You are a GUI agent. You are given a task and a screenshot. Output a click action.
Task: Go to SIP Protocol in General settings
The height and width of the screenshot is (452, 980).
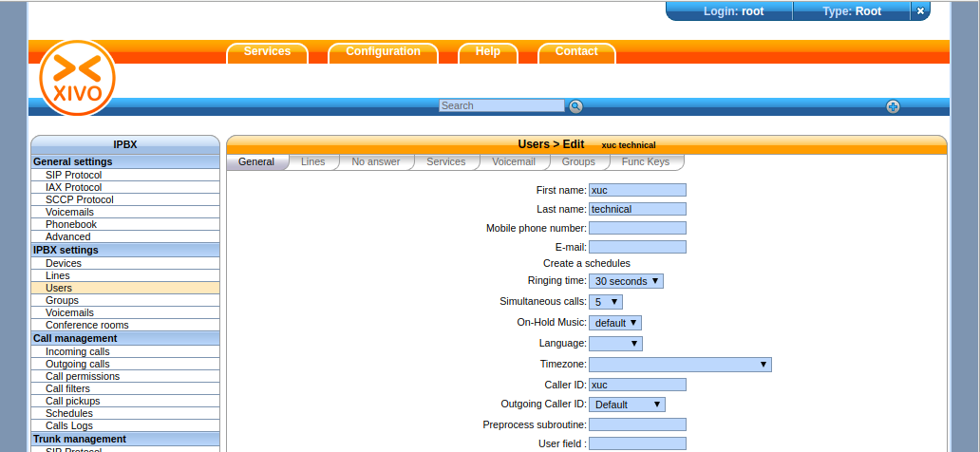point(73,176)
